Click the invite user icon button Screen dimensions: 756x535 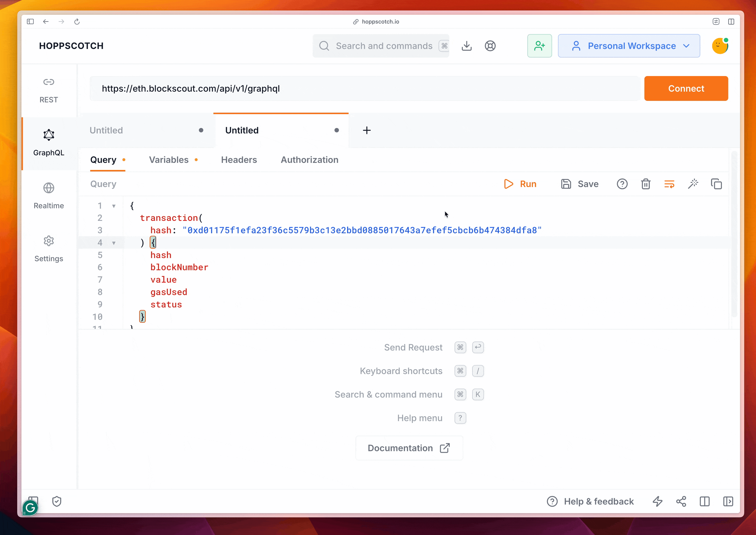point(539,46)
